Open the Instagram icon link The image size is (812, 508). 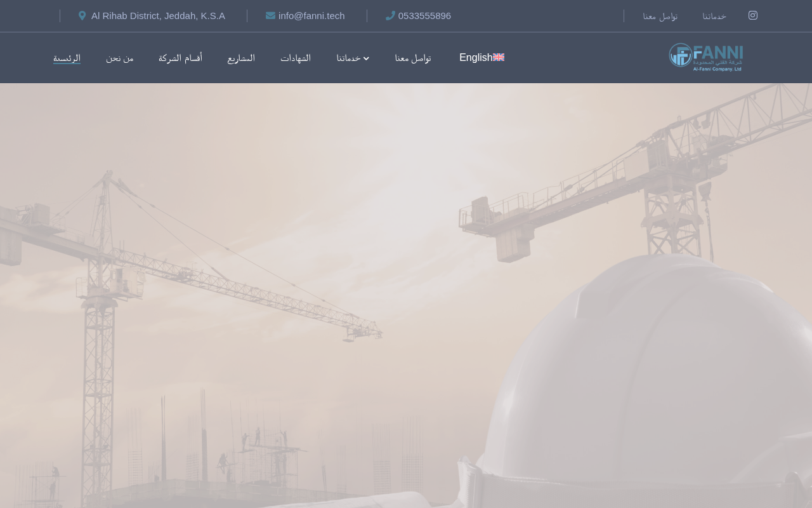(753, 15)
